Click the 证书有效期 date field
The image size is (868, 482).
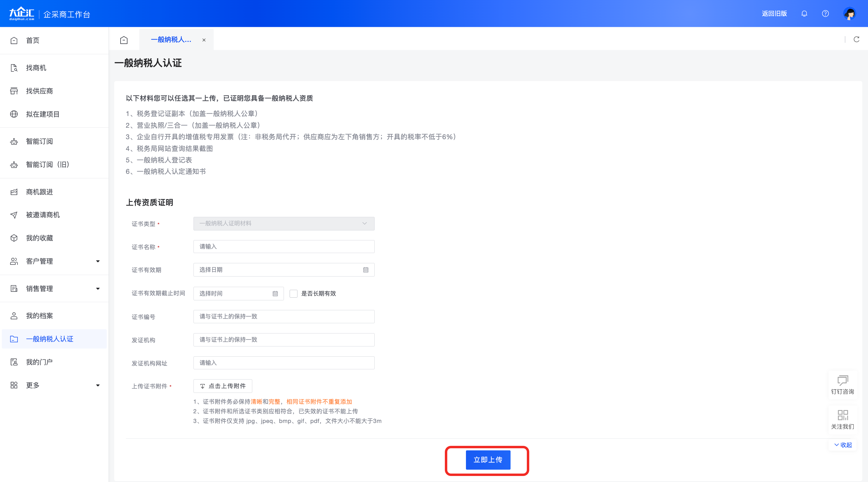[x=284, y=270]
